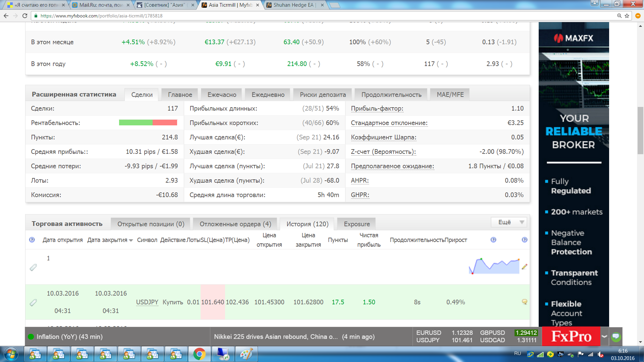Bookmark this page with the star icon
644x362 pixels.
[x=627, y=16]
